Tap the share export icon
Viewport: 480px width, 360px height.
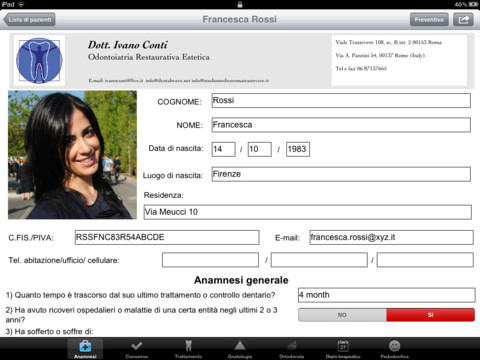[x=463, y=20]
